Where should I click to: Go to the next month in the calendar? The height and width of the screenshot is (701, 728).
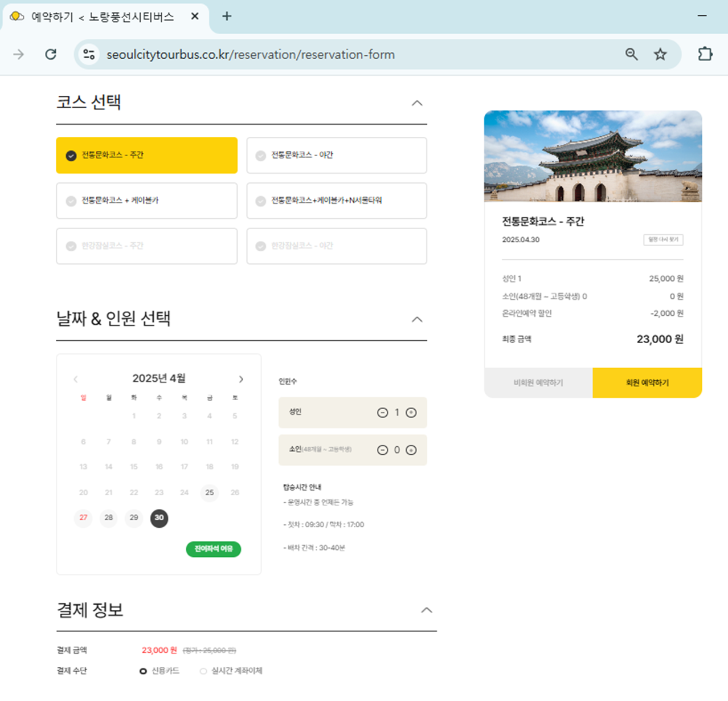(241, 378)
